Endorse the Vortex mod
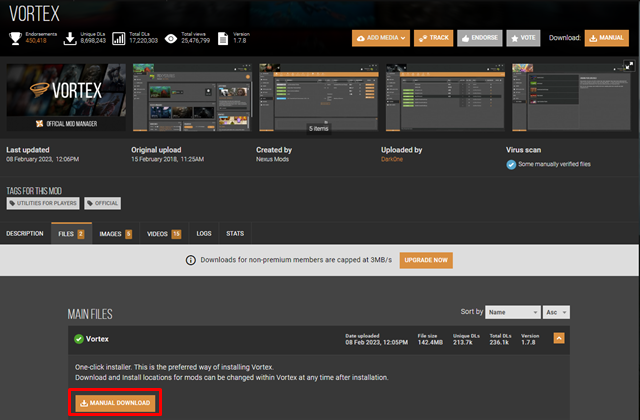The image size is (640, 420). tap(480, 38)
